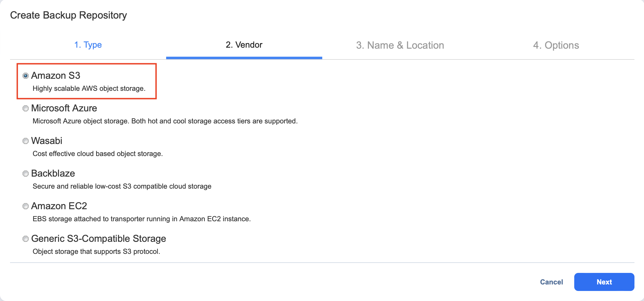The width and height of the screenshot is (644, 301).
Task: Click the Amazon EC2 label text
Action: click(x=59, y=206)
